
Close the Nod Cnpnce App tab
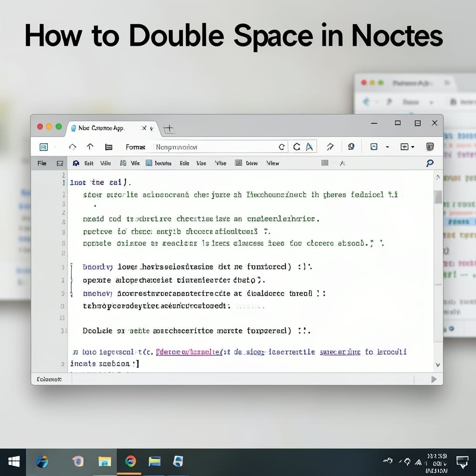[144, 128]
